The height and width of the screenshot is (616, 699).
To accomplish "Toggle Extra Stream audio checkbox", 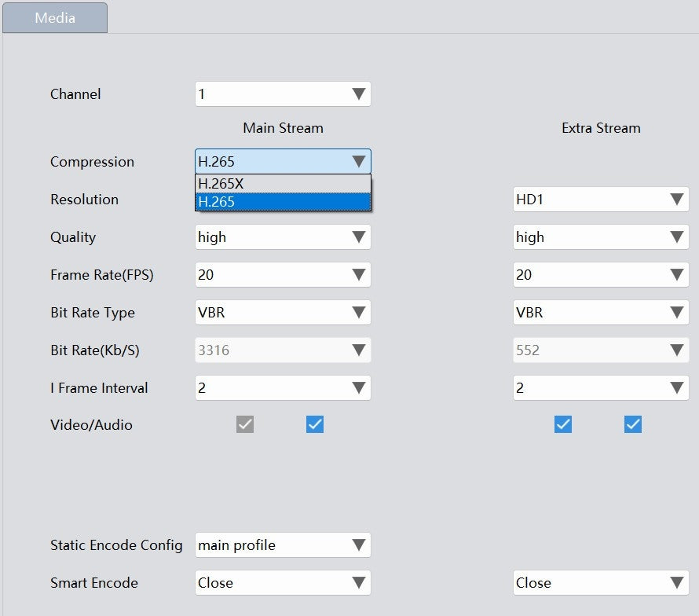I will pyautogui.click(x=632, y=424).
